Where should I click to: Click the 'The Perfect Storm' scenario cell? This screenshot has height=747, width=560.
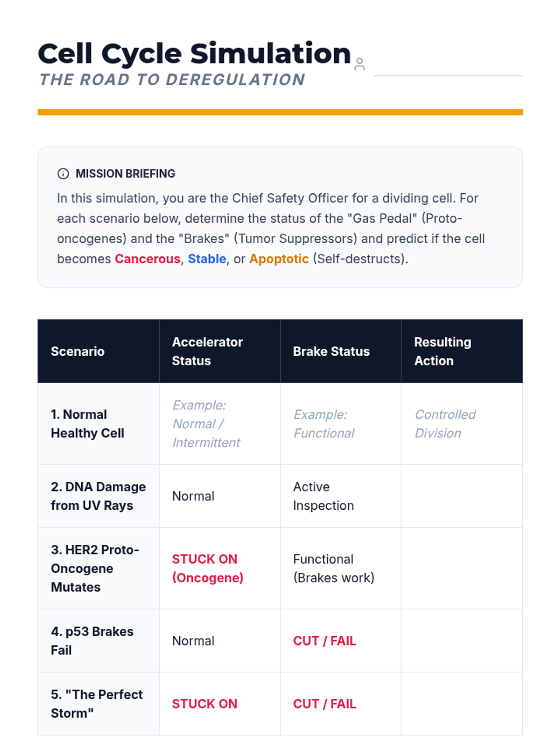(97, 704)
